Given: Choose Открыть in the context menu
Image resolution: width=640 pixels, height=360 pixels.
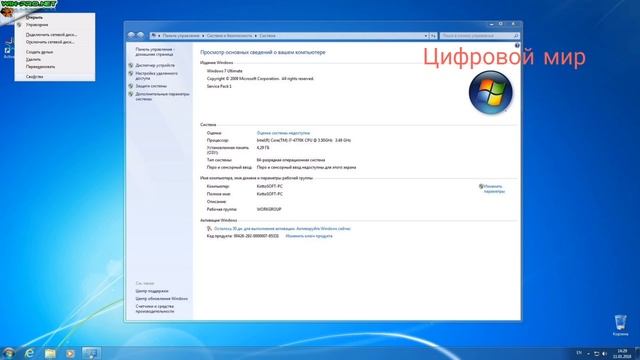Looking at the screenshot, I should pyautogui.click(x=55, y=18).
